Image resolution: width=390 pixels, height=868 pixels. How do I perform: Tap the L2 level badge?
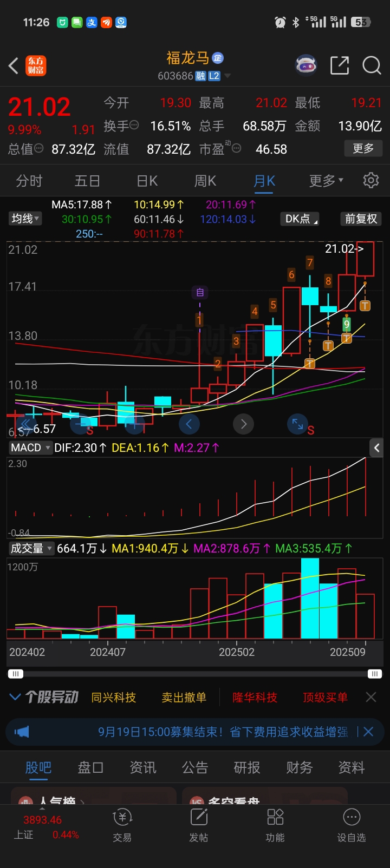click(x=214, y=76)
